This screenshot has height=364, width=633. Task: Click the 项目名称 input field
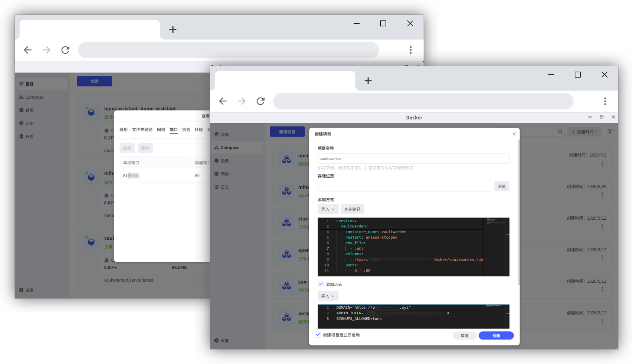[x=413, y=159]
